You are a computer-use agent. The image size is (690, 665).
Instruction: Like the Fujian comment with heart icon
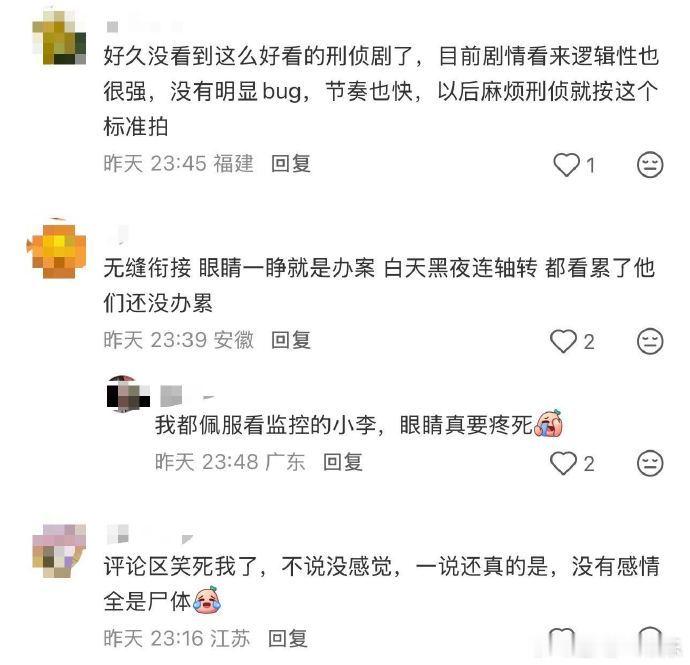tap(566, 165)
